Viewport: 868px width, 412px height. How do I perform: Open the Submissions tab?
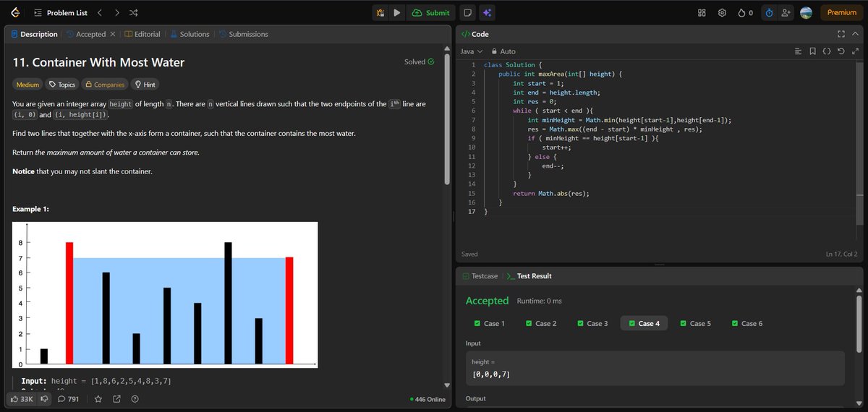[x=243, y=34]
